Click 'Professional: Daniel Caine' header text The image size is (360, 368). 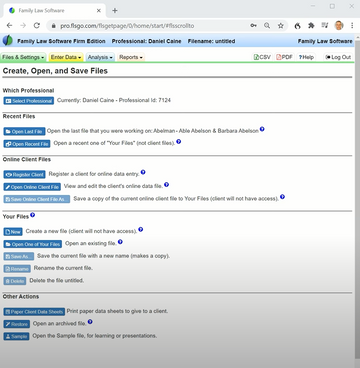tap(147, 41)
